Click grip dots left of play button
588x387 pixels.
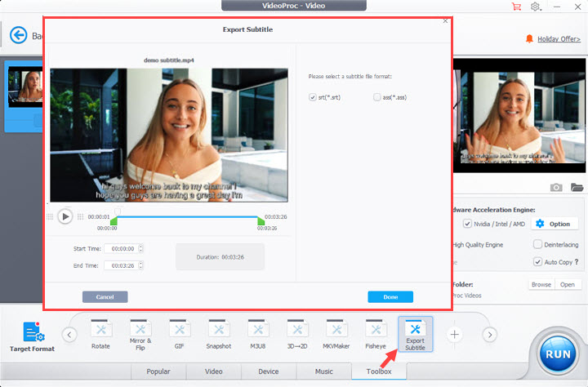click(x=50, y=216)
